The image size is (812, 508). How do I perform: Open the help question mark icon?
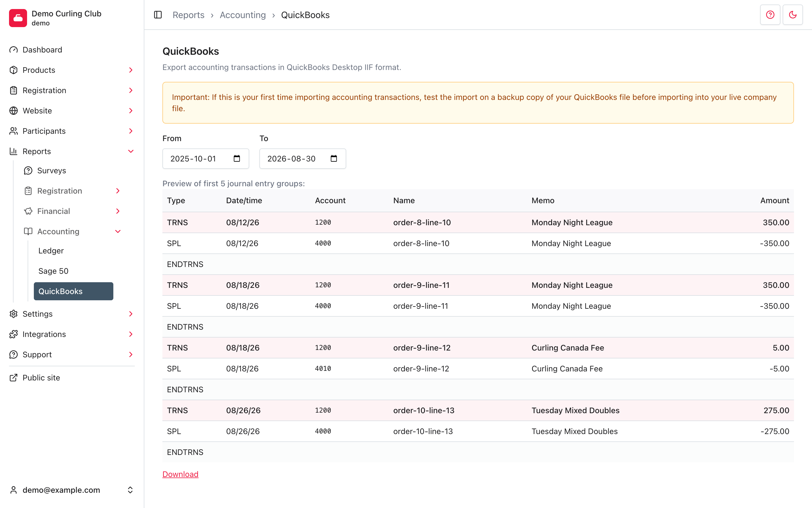(x=770, y=15)
